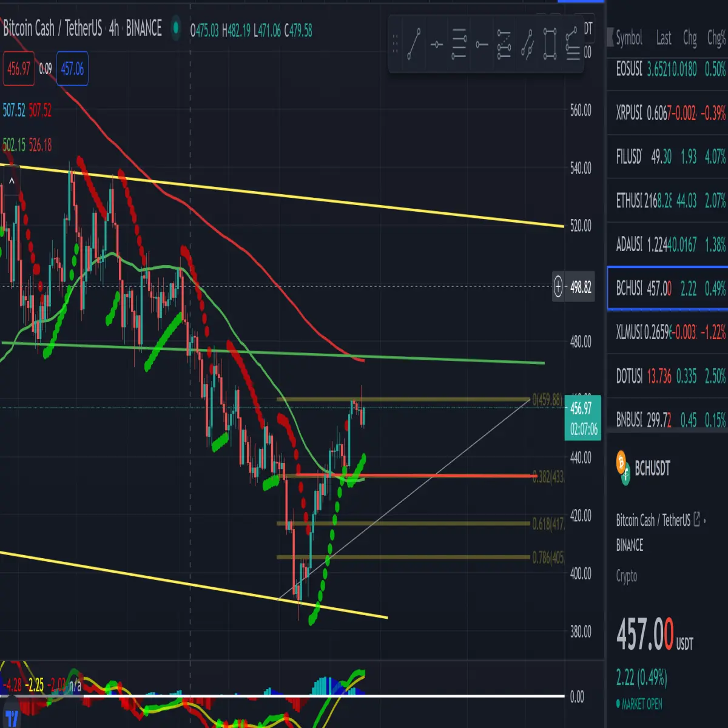Click the MARKET OPEN status in details panel
The height and width of the screenshot is (728, 728).
click(642, 704)
